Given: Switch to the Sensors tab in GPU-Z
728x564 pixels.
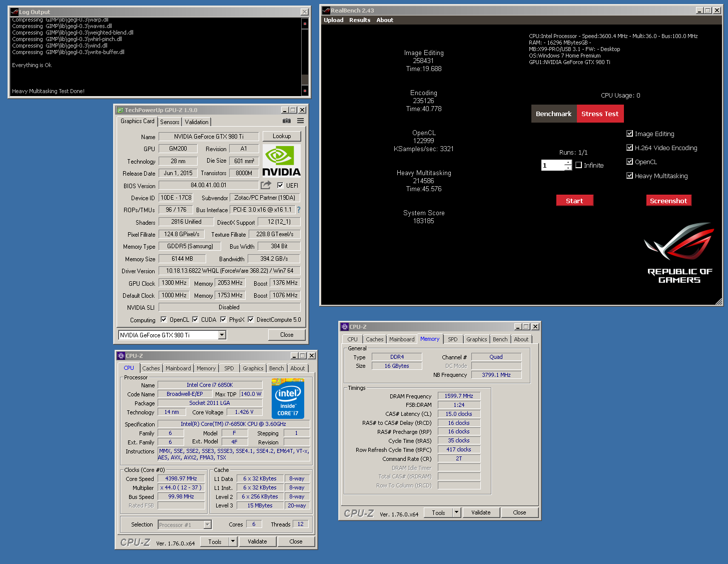Looking at the screenshot, I should 170,122.
